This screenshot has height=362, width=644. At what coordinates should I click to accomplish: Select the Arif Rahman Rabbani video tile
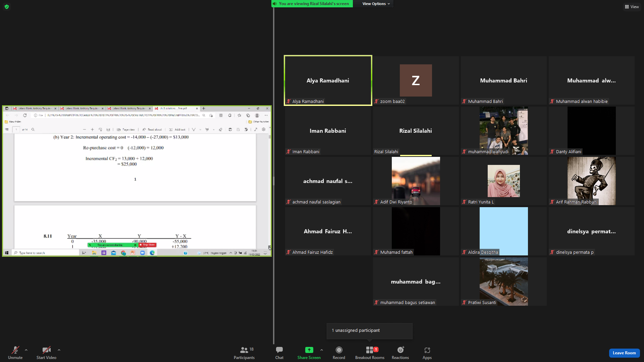tap(592, 181)
